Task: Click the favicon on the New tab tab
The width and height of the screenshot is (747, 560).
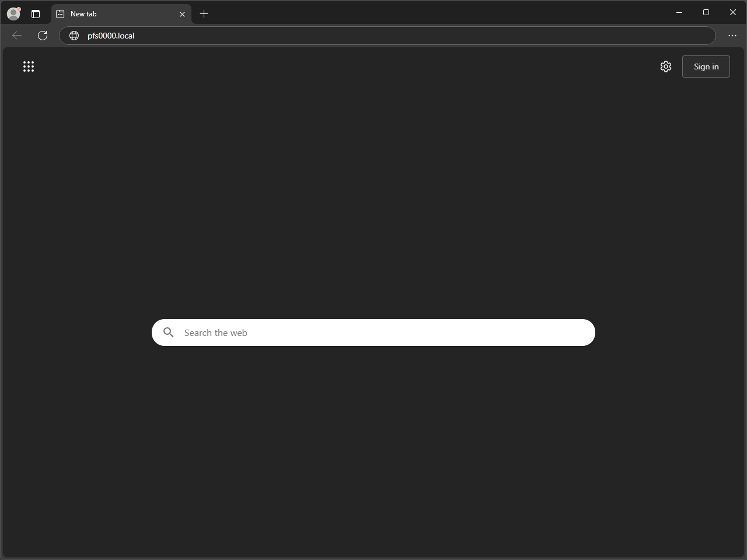Action: [60, 13]
